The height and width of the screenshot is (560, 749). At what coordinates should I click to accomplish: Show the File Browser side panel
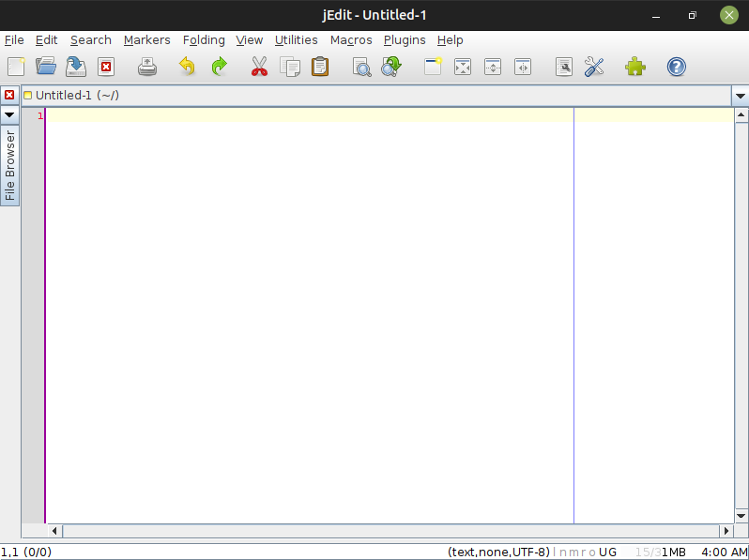(x=9, y=165)
